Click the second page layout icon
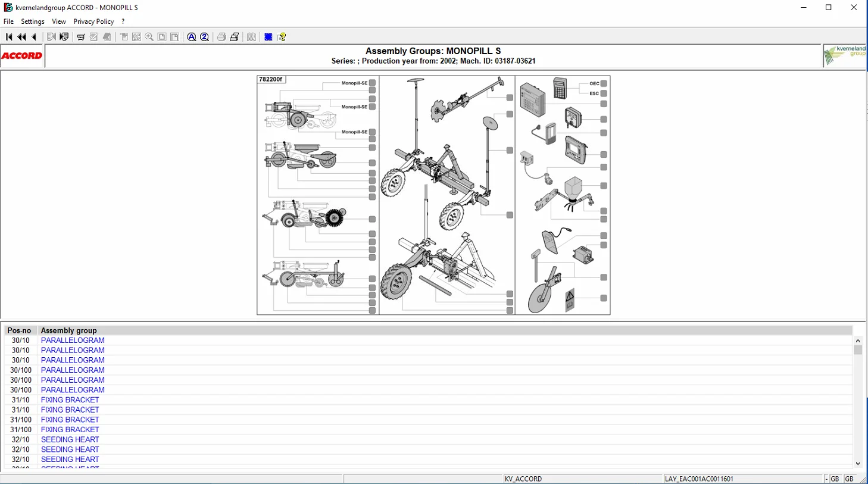 175,37
